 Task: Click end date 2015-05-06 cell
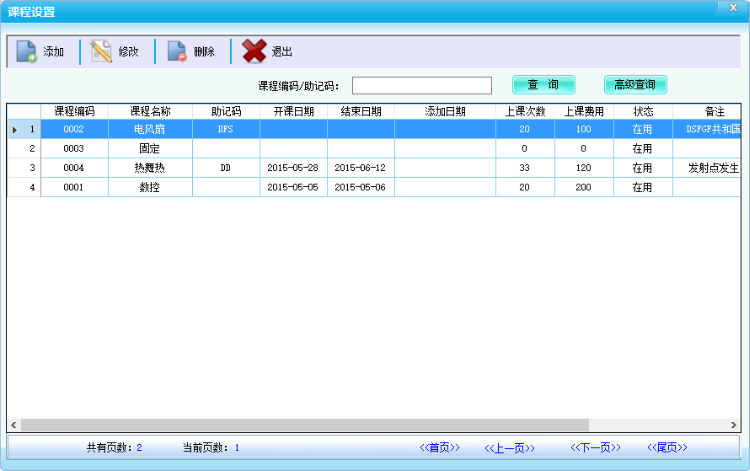click(361, 187)
